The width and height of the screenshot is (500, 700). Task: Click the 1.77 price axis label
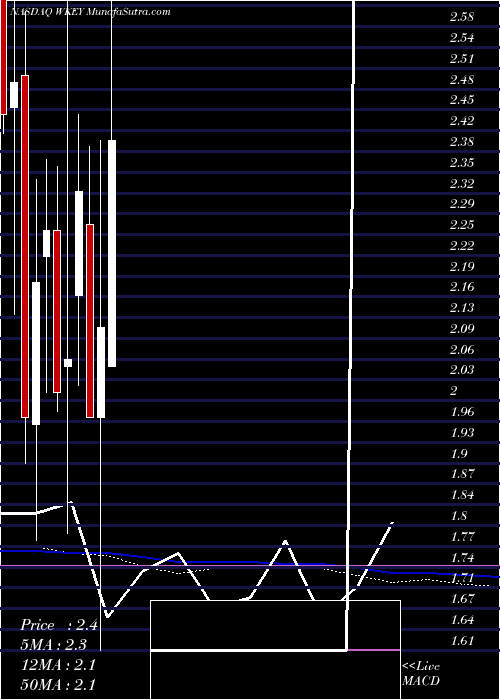point(462,536)
